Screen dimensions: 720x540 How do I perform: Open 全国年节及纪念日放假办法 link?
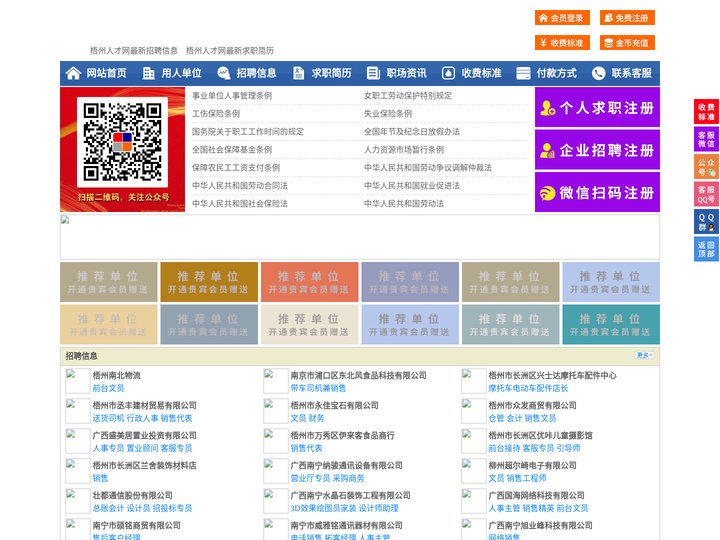pos(412,131)
